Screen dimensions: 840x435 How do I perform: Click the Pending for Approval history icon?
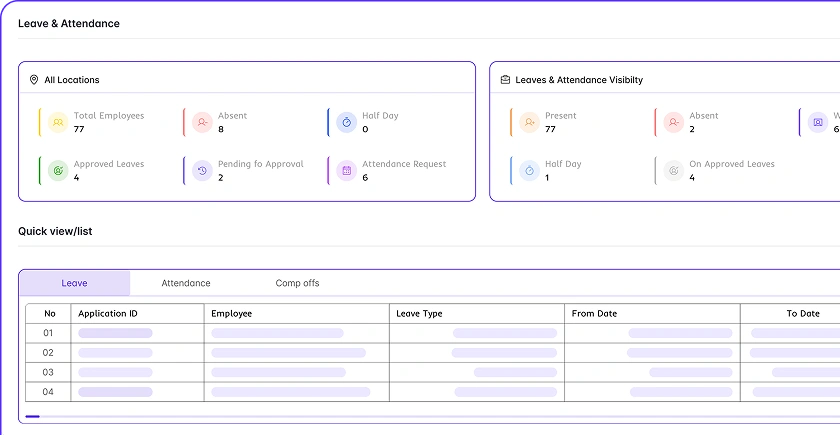tap(202, 171)
